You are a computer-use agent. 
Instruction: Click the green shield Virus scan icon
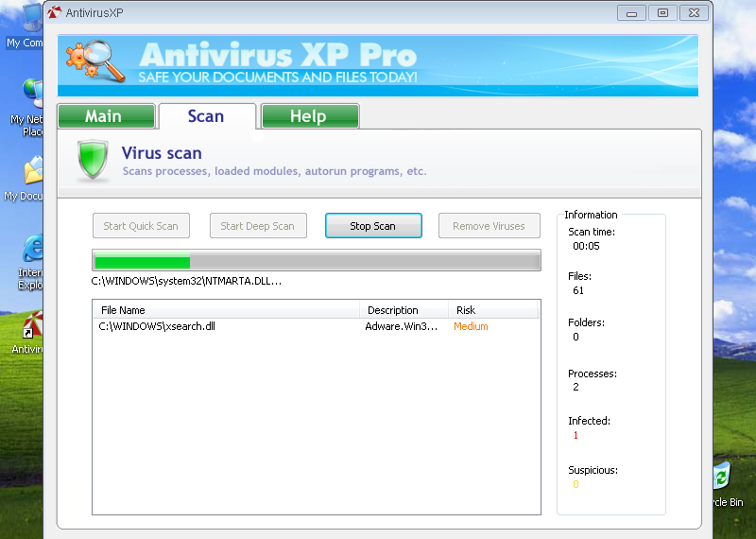pos(93,162)
